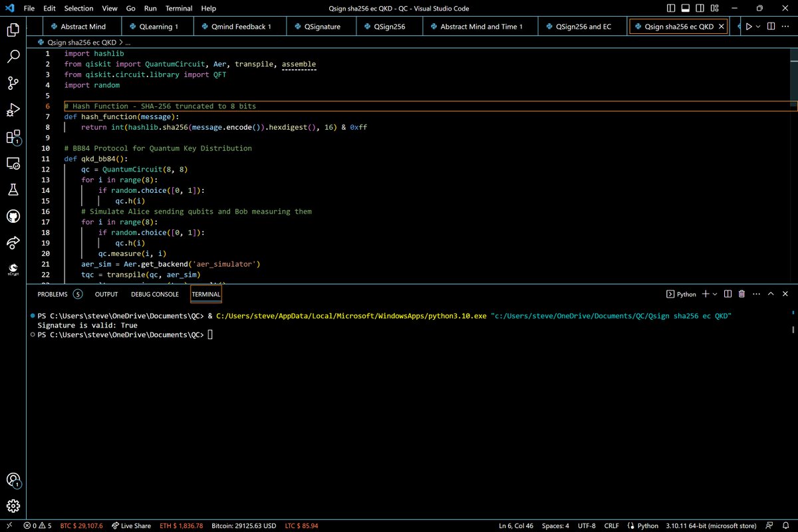Open the Source Control view
This screenshot has width=798, height=532.
click(13, 83)
